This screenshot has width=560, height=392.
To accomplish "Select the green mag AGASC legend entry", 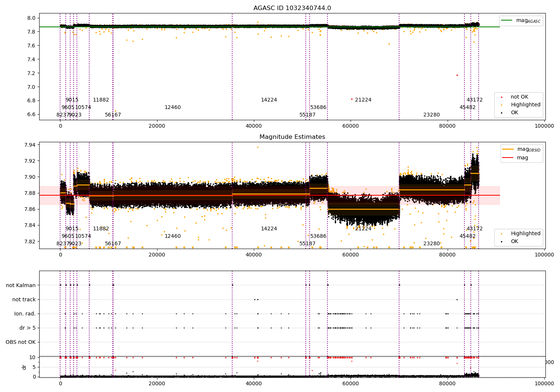I will 521,21.
